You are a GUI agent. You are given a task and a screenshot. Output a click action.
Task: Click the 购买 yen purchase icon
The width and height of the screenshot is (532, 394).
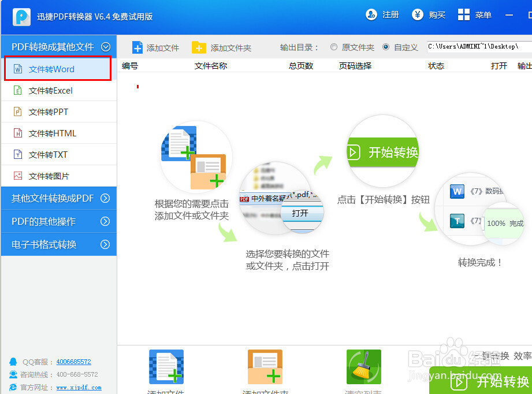pos(417,15)
